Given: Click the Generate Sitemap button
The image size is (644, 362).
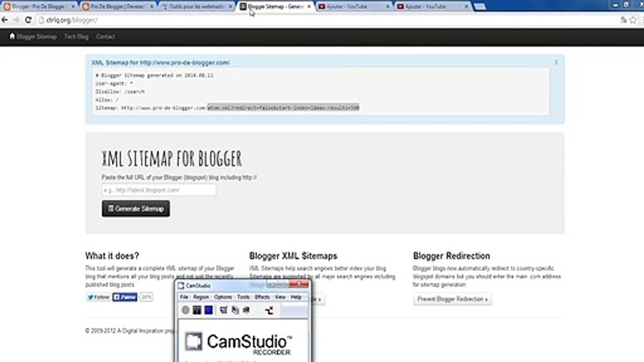Looking at the screenshot, I should (136, 209).
